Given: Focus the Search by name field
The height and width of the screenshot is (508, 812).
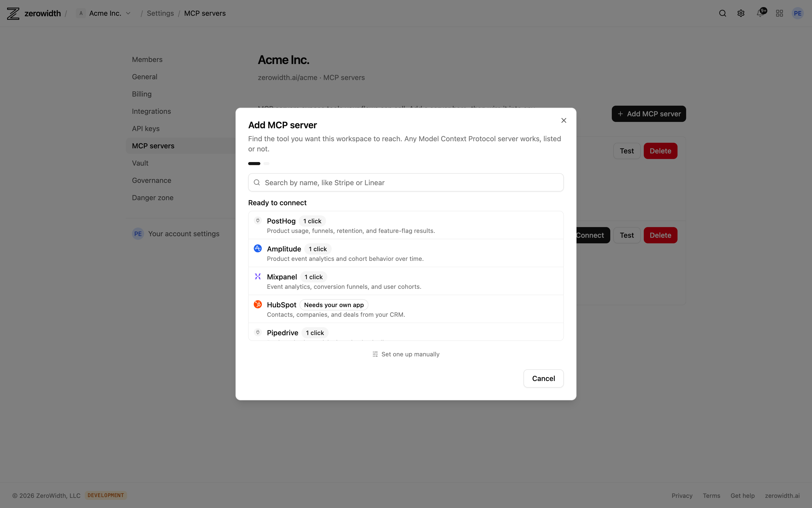Looking at the screenshot, I should point(406,182).
